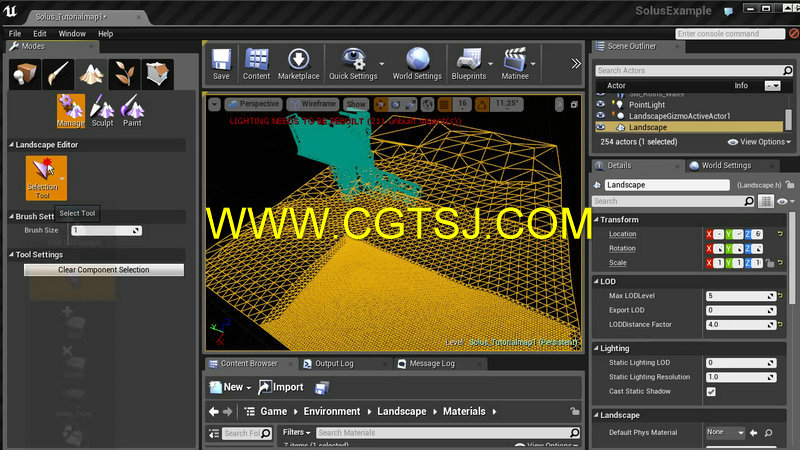
Task: Open Landscape mode mountain icon
Action: (91, 74)
